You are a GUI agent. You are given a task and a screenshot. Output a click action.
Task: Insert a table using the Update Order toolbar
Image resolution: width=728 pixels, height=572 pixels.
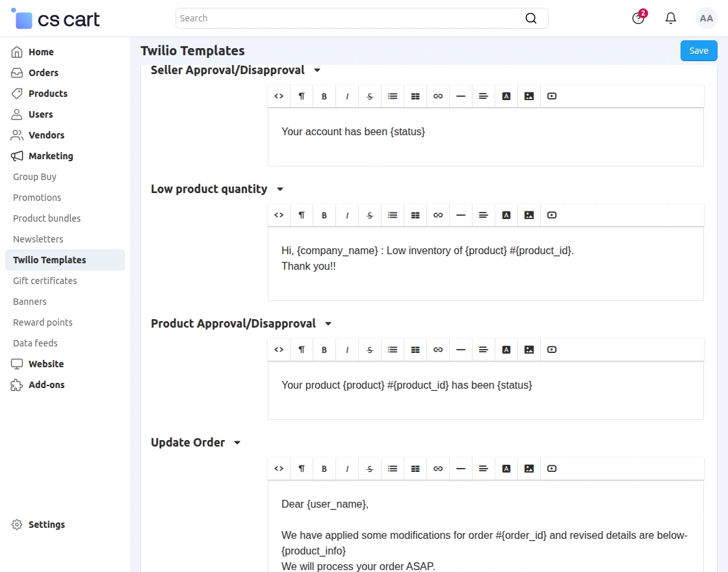[x=415, y=468]
